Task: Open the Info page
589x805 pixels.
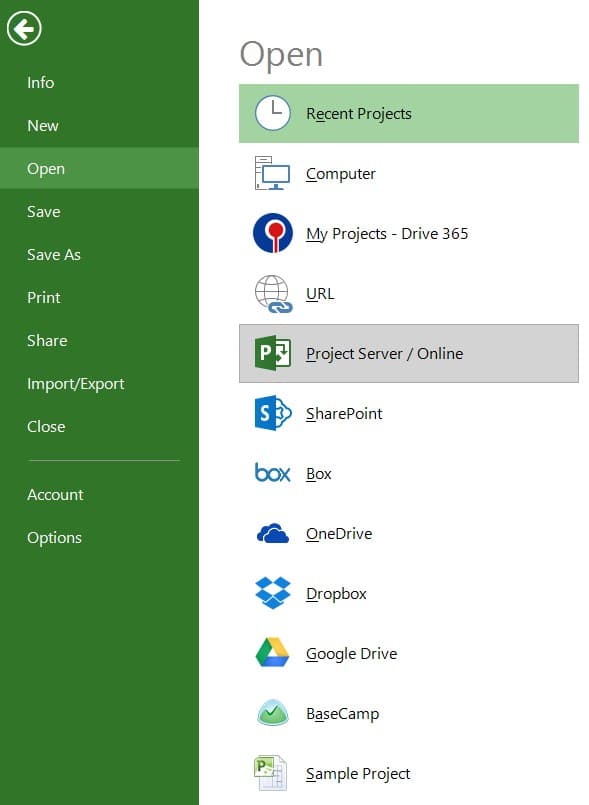Action: tap(41, 83)
